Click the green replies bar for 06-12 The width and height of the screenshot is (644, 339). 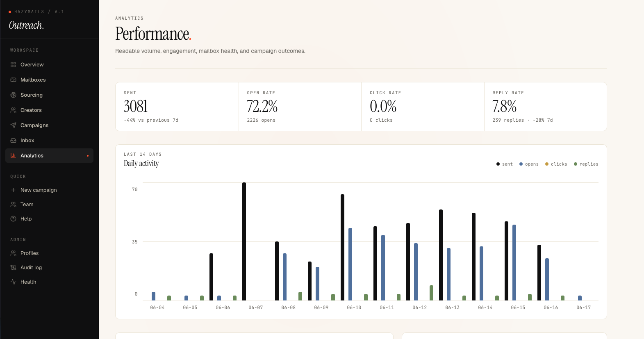click(431, 293)
